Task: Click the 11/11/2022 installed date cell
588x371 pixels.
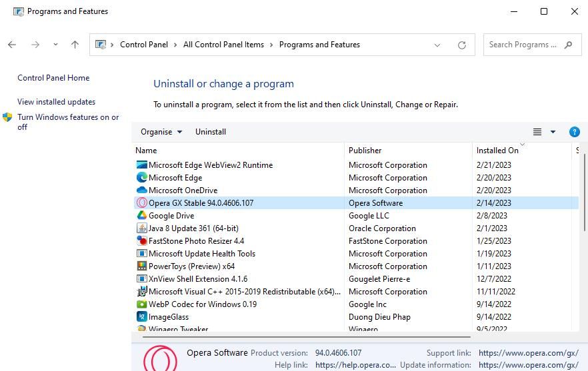Action: [x=496, y=292]
